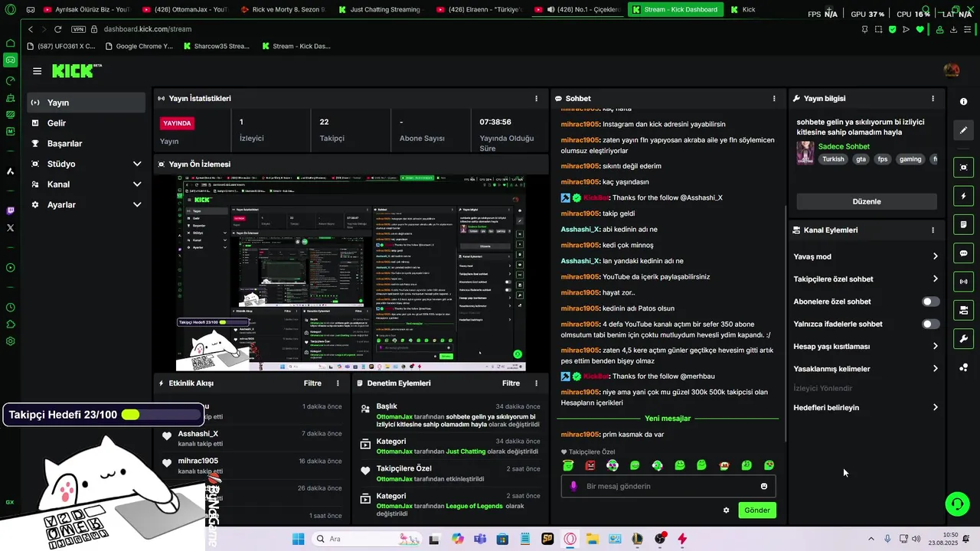Click the info icon in right rail
Screen dimensions: 980x551
pos(963,102)
